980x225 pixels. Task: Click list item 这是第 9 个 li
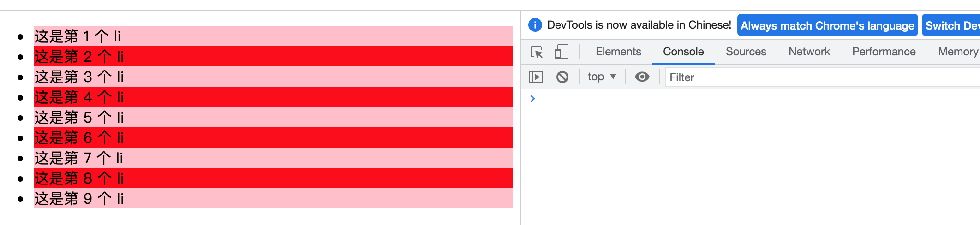click(274, 198)
